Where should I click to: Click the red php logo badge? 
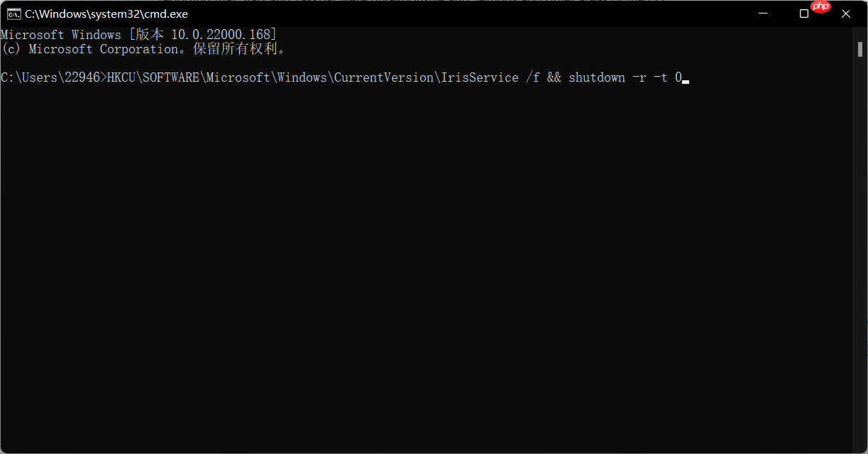coord(820,7)
